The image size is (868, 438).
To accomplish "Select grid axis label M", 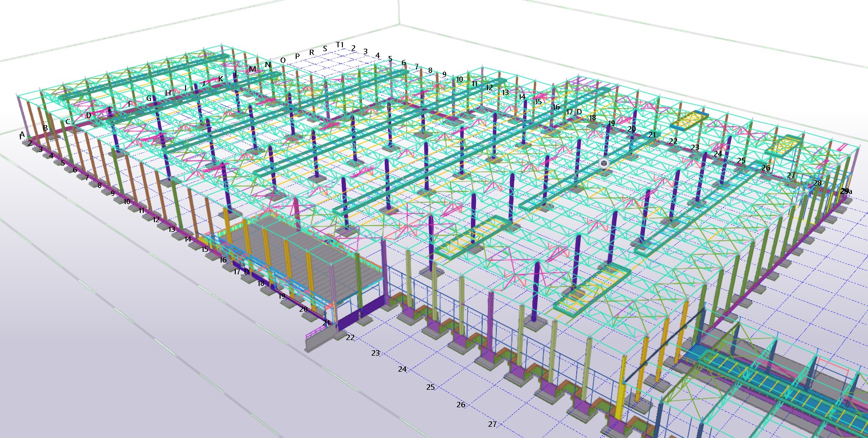I will pyautogui.click(x=252, y=69).
